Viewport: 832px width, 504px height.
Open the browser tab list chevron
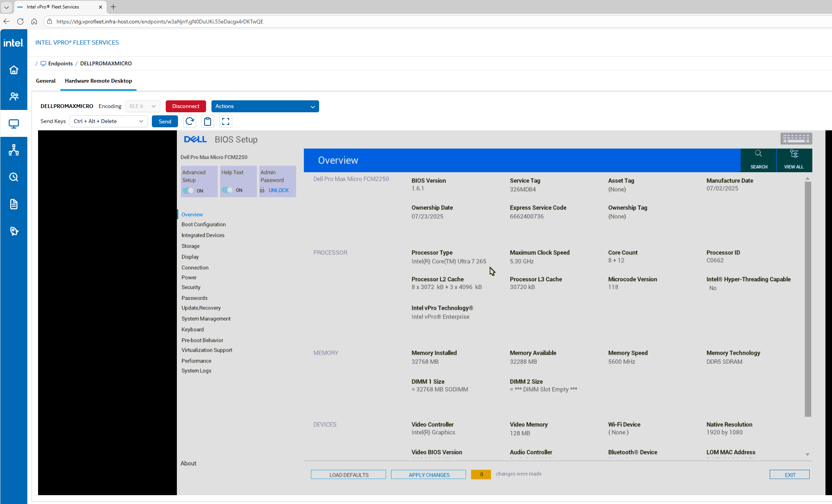7,7
